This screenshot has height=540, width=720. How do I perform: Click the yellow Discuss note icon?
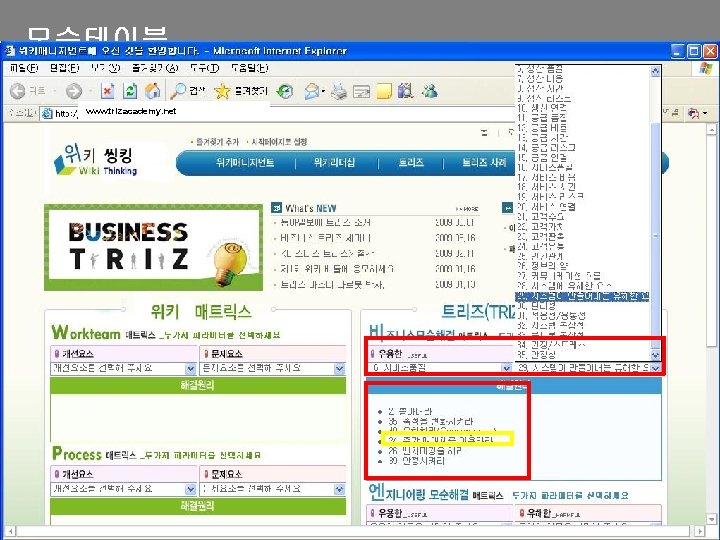point(384,91)
